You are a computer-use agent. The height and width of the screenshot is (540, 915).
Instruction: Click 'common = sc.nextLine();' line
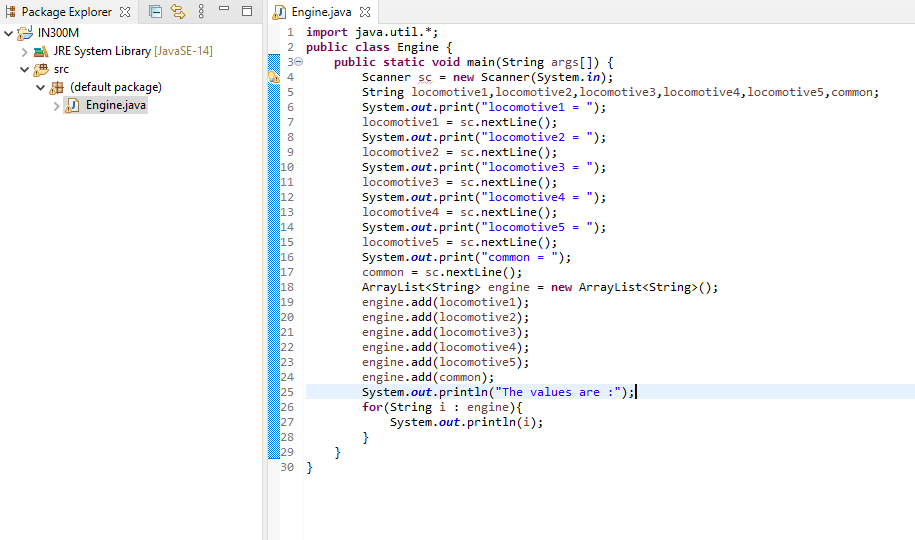[442, 273]
